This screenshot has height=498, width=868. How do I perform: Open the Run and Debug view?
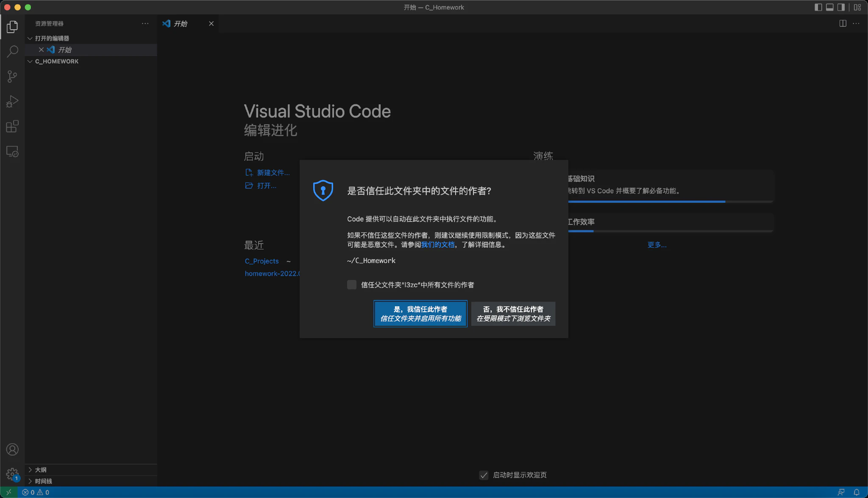point(12,101)
